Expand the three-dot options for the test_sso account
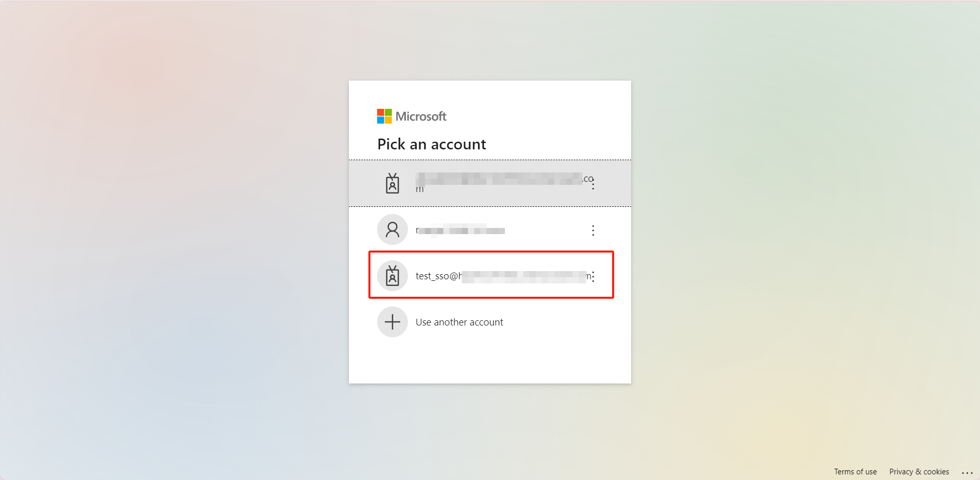The height and width of the screenshot is (480, 980). point(593,277)
